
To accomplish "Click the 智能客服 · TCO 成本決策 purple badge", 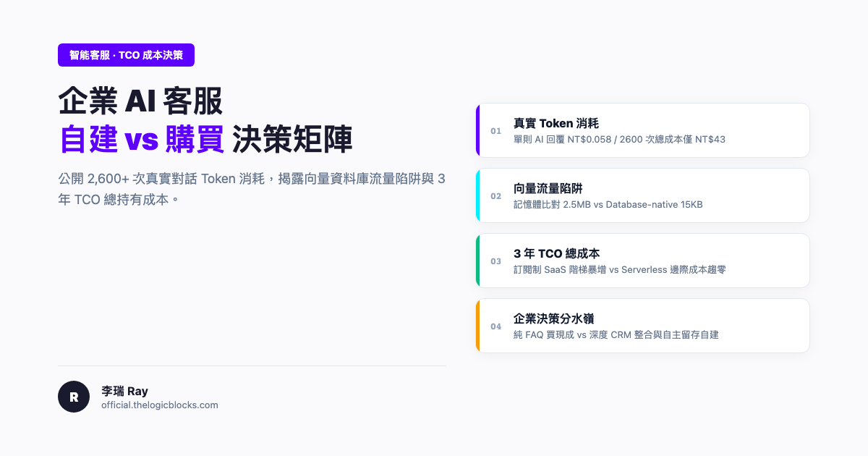I will (x=126, y=55).
